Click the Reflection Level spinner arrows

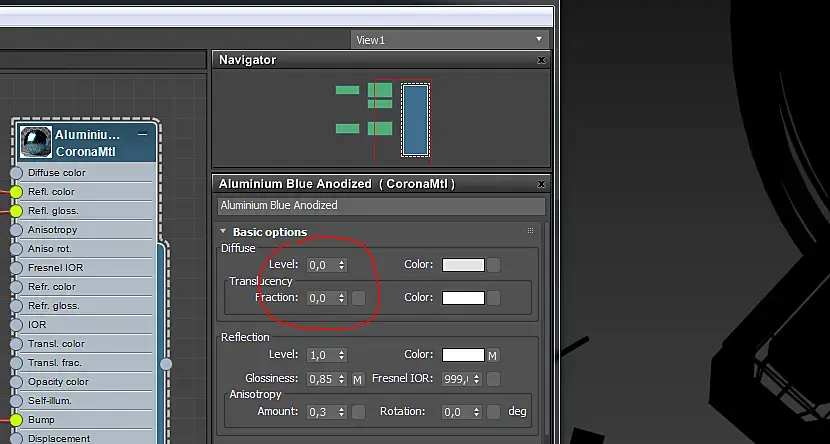341,355
